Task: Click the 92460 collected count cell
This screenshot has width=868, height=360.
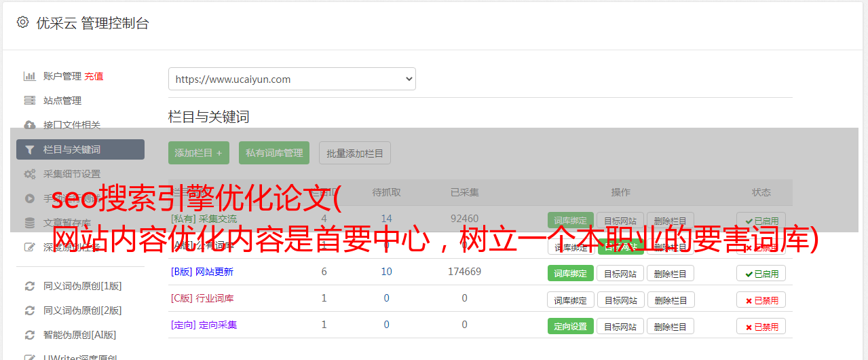Action: click(x=465, y=219)
